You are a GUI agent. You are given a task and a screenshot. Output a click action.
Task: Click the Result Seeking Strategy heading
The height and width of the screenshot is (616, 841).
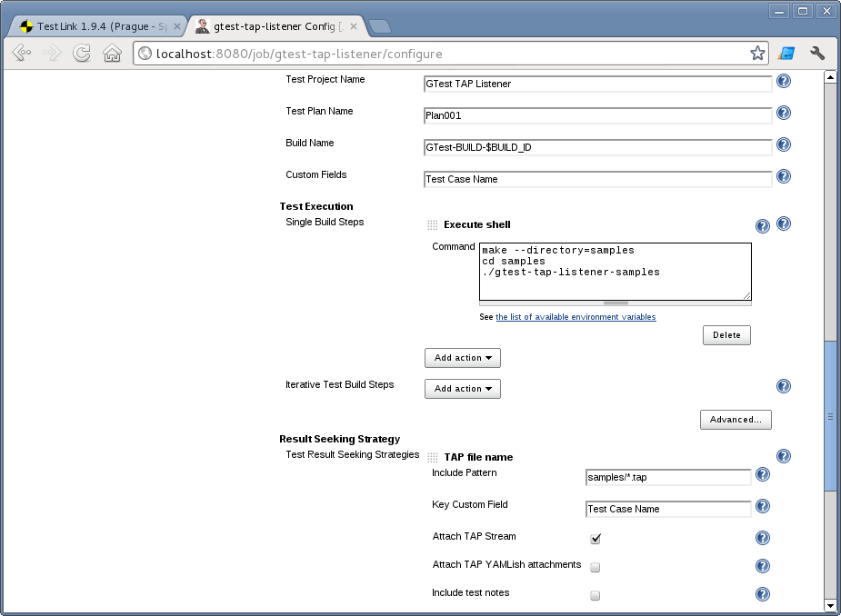click(339, 439)
